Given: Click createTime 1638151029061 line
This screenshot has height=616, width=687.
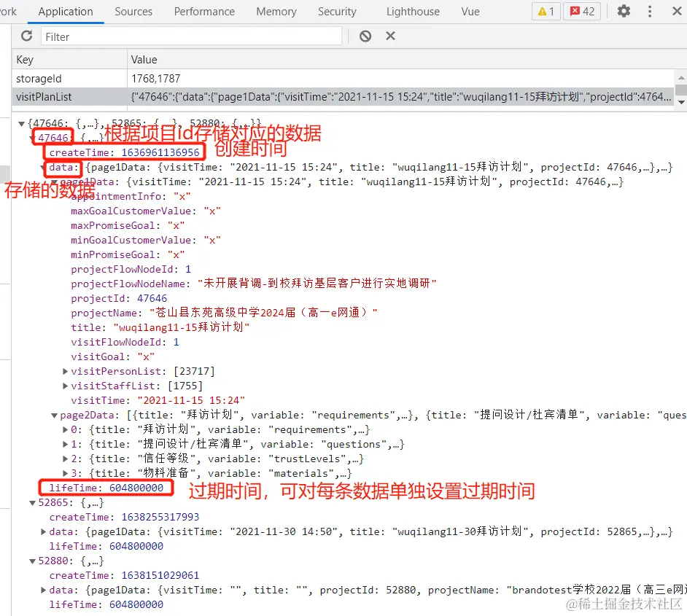Looking at the screenshot, I should click(125, 575).
